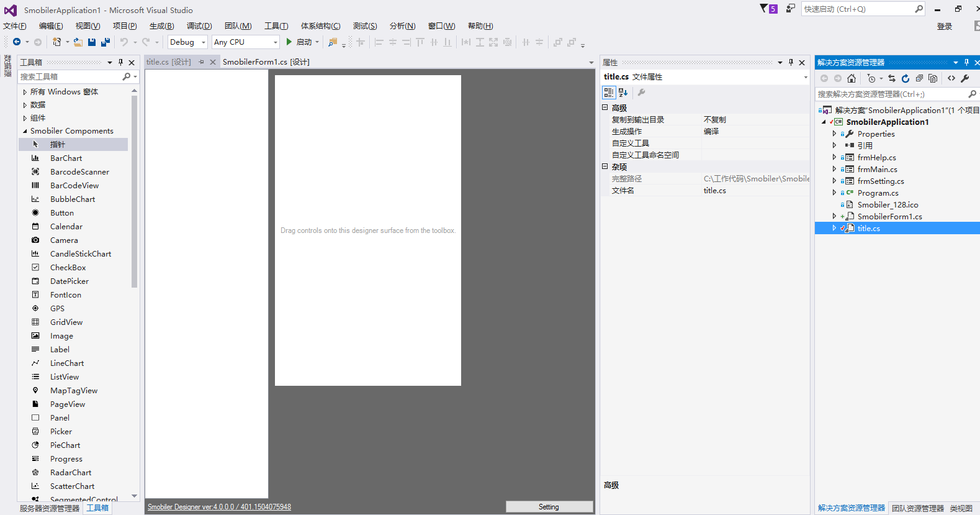
Task: Click the Undo arrow icon
Action: click(x=124, y=42)
